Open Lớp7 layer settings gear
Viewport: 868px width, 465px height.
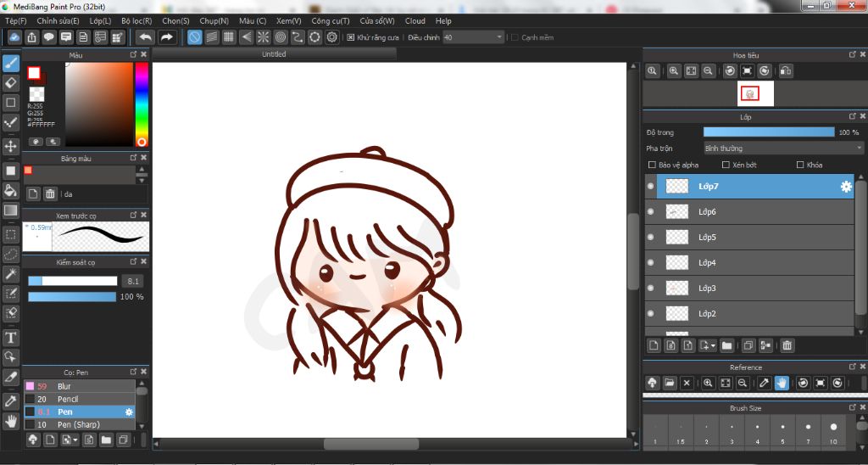[x=846, y=187]
